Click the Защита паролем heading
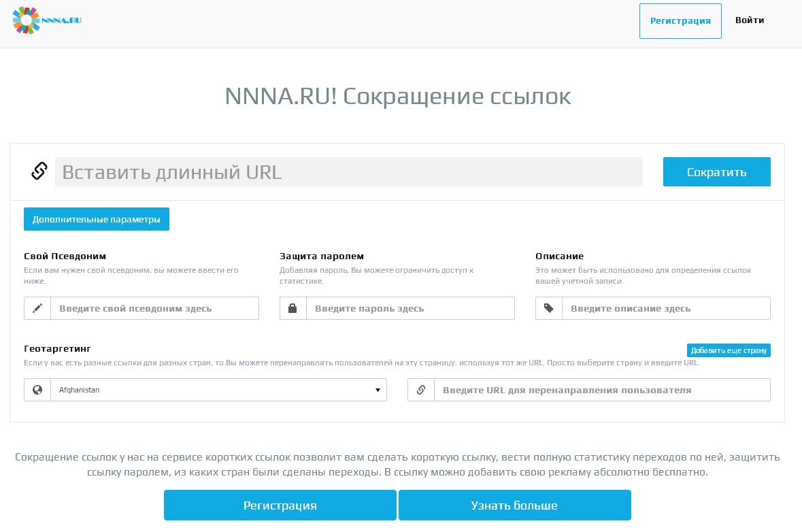This screenshot has height=532, width=802. coord(322,256)
